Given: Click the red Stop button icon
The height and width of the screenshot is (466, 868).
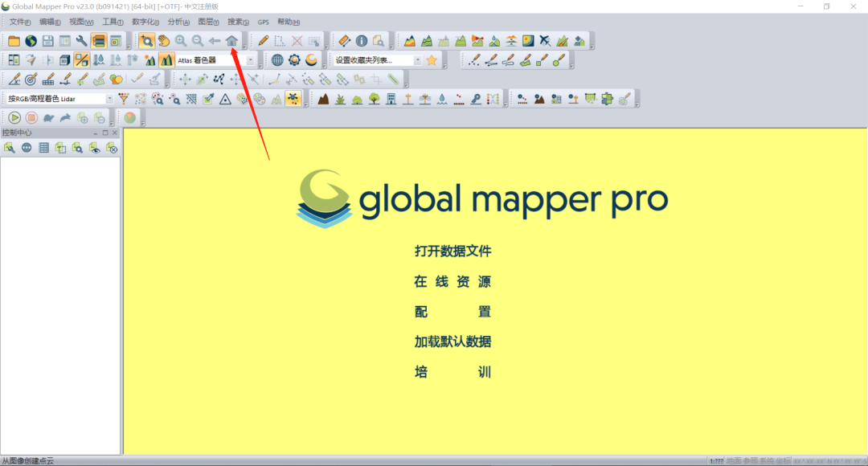Looking at the screenshot, I should tap(31, 118).
